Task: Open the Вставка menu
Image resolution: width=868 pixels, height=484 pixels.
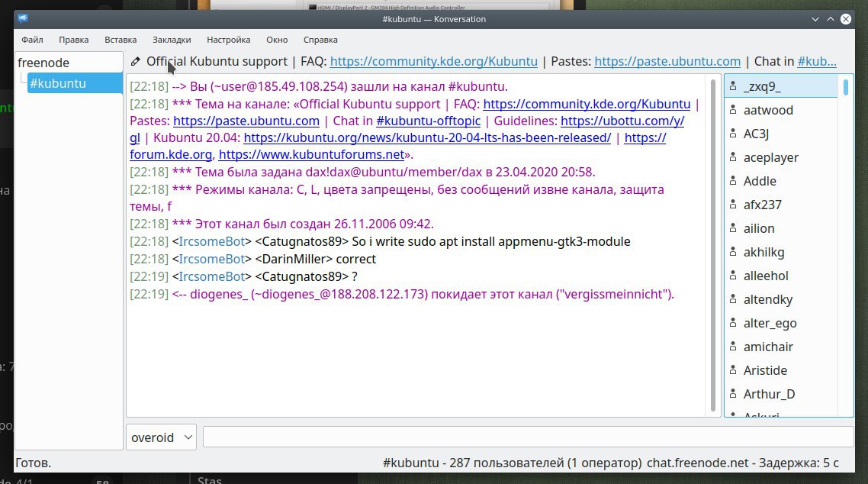Action: (121, 40)
